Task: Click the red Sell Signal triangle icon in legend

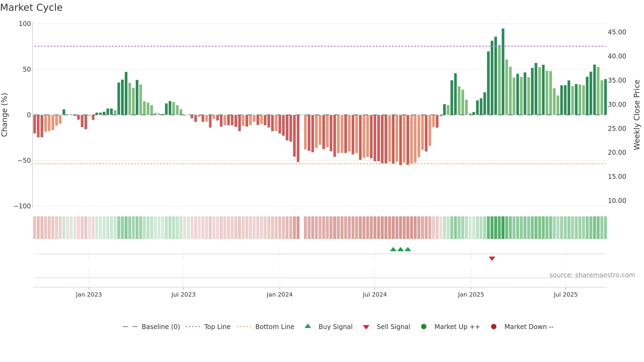Action: 366,327
